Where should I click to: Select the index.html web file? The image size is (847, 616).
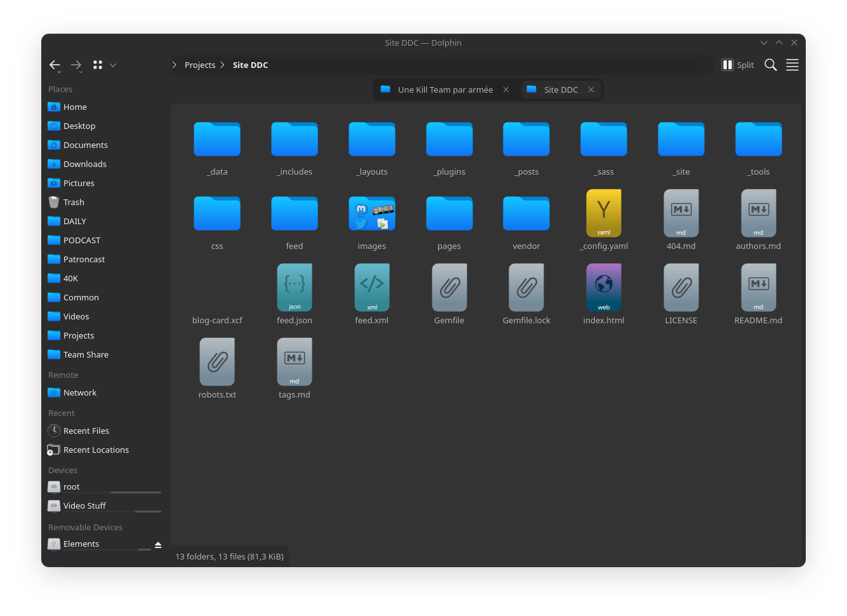[x=604, y=288]
